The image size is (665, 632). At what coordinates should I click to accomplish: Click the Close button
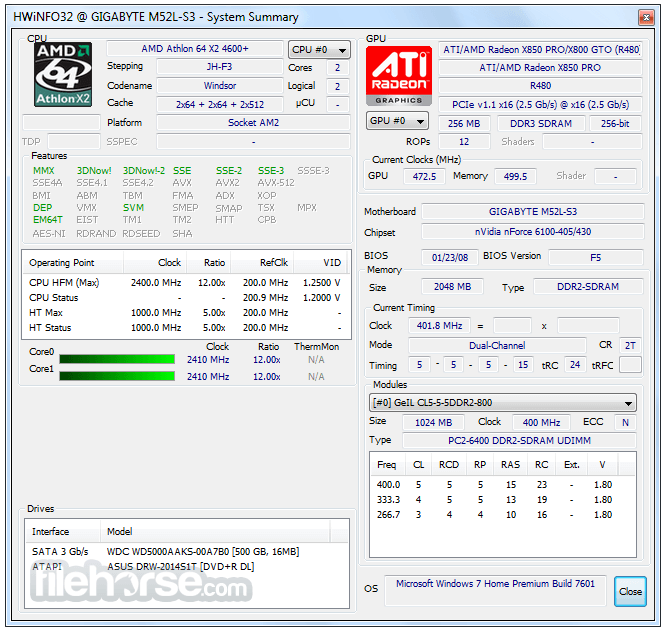pyautogui.click(x=630, y=591)
